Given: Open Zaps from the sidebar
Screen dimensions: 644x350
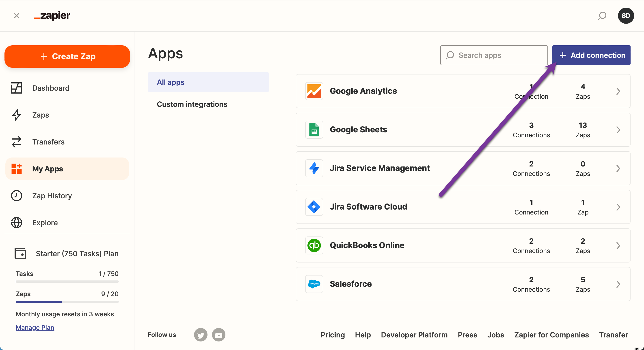Looking at the screenshot, I should tap(41, 115).
